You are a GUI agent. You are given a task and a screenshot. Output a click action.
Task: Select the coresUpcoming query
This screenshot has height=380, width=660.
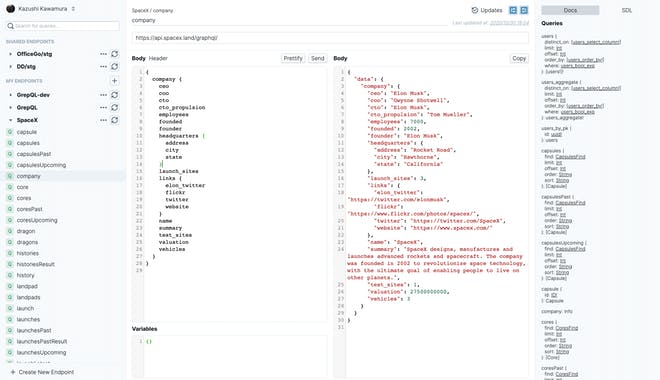(x=37, y=220)
